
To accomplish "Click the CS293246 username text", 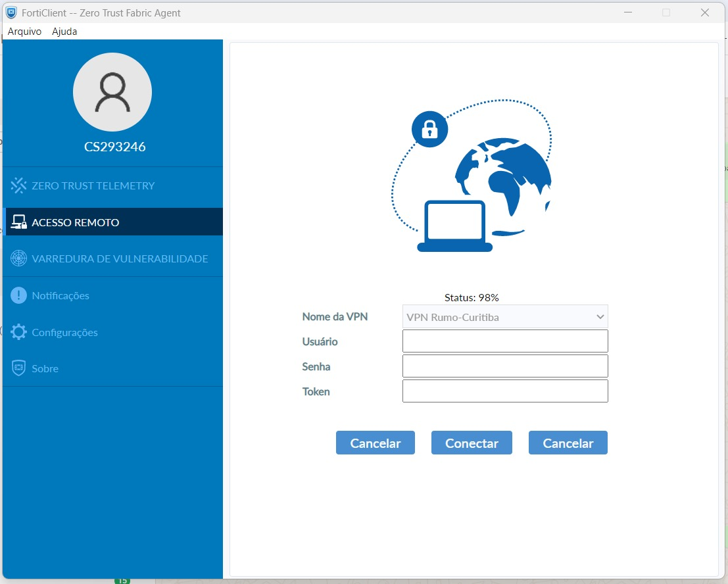I will 114,147.
